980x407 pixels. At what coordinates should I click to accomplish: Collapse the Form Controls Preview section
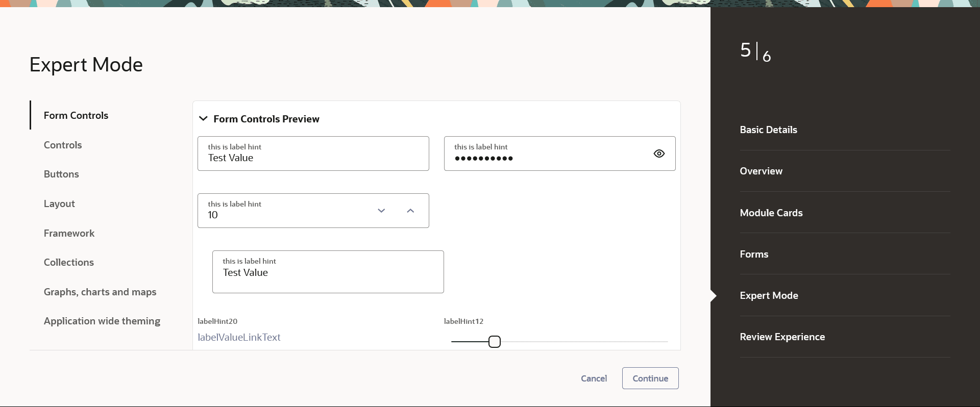pos(203,119)
